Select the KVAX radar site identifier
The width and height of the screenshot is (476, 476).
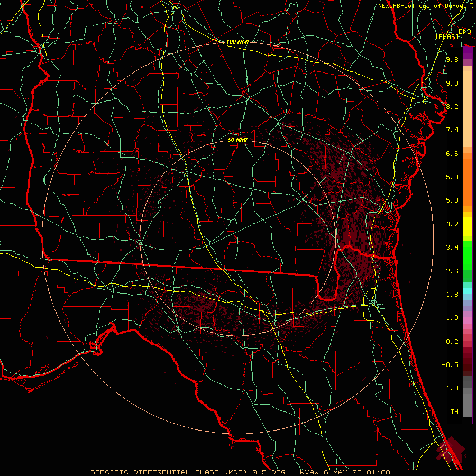309,472
